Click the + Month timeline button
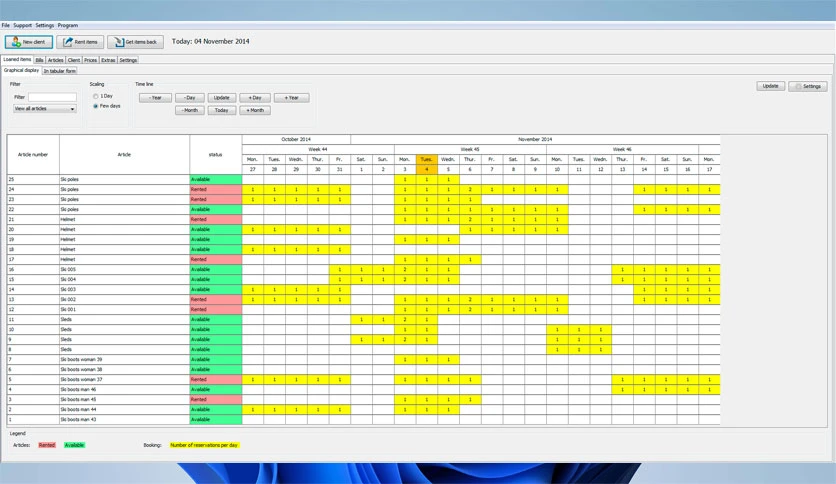The height and width of the screenshot is (484, 836). point(255,110)
